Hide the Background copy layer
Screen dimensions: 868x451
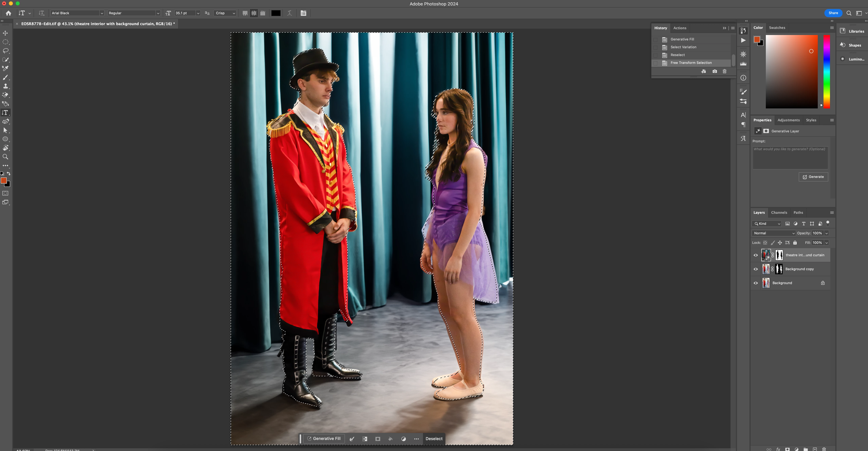[755, 269]
